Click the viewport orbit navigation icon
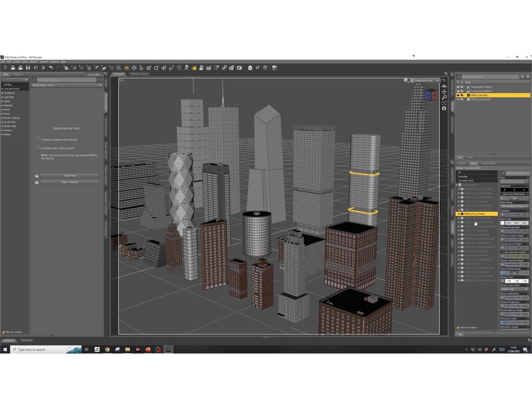This screenshot has height=409, width=532. (444, 86)
